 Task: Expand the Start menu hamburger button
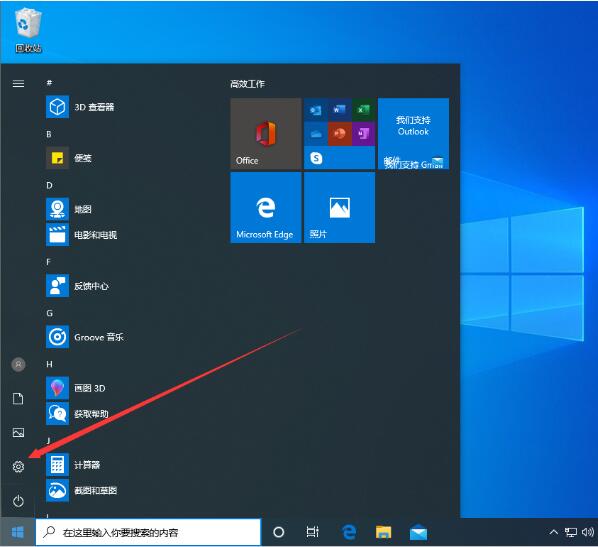point(18,84)
